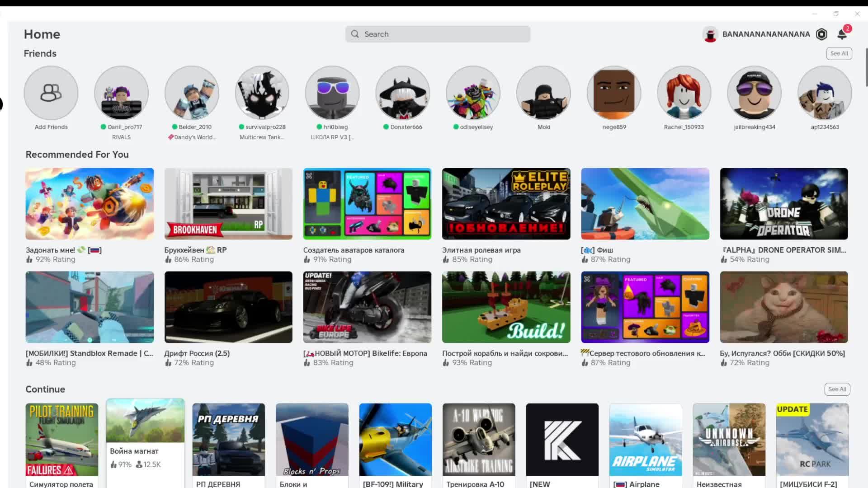Open the notifications bell
The height and width of the screenshot is (488, 868).
click(842, 34)
